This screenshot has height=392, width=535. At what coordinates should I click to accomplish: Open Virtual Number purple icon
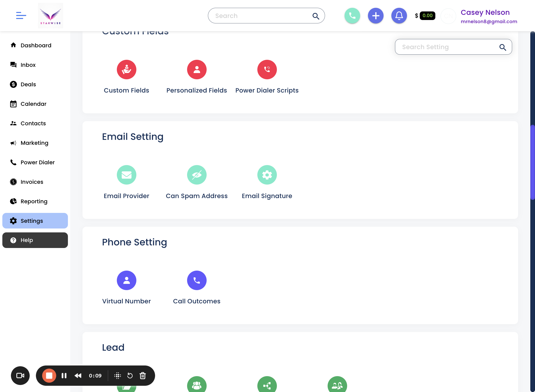coord(126,280)
